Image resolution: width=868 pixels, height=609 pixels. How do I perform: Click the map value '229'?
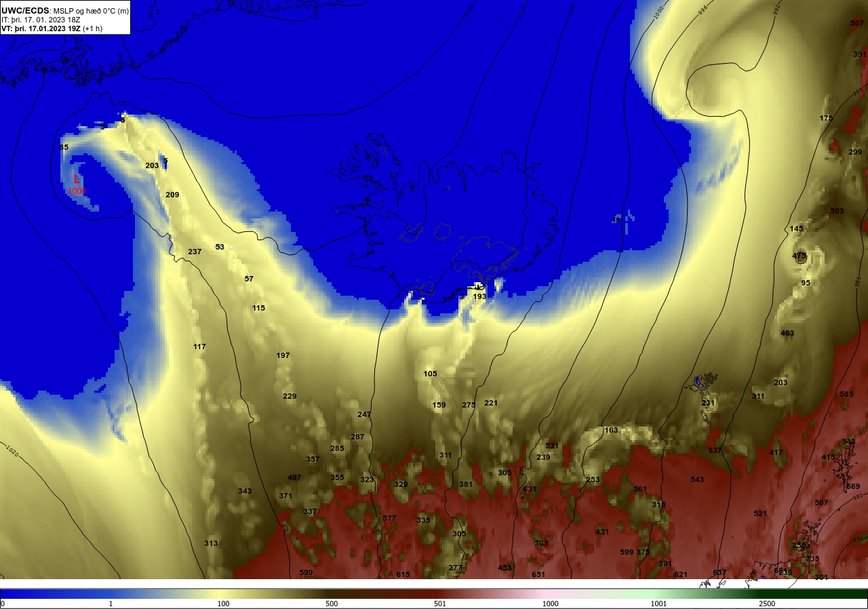tap(290, 396)
